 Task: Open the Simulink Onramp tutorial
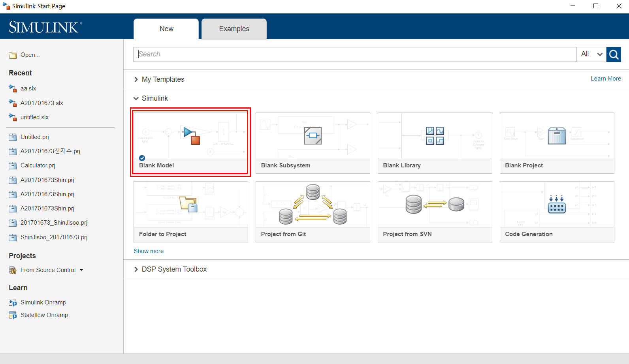(x=43, y=302)
